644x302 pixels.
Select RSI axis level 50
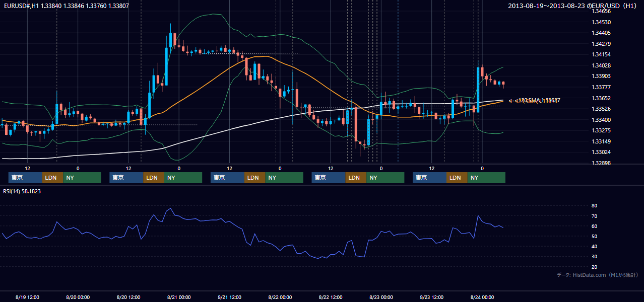pyautogui.click(x=594, y=236)
